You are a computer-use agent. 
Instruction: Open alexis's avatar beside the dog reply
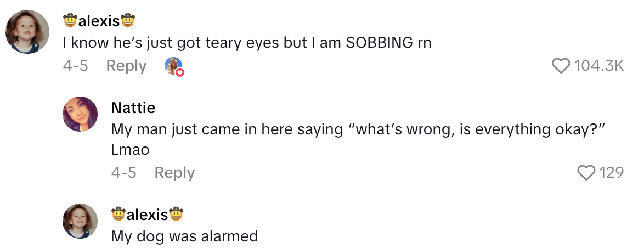[x=80, y=221]
